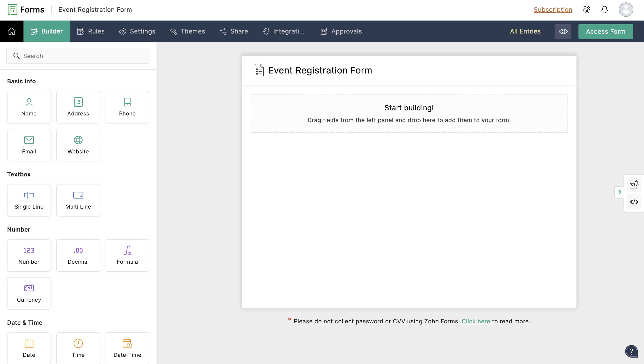Click the Subscription link
The height and width of the screenshot is (364, 644).
553,10
